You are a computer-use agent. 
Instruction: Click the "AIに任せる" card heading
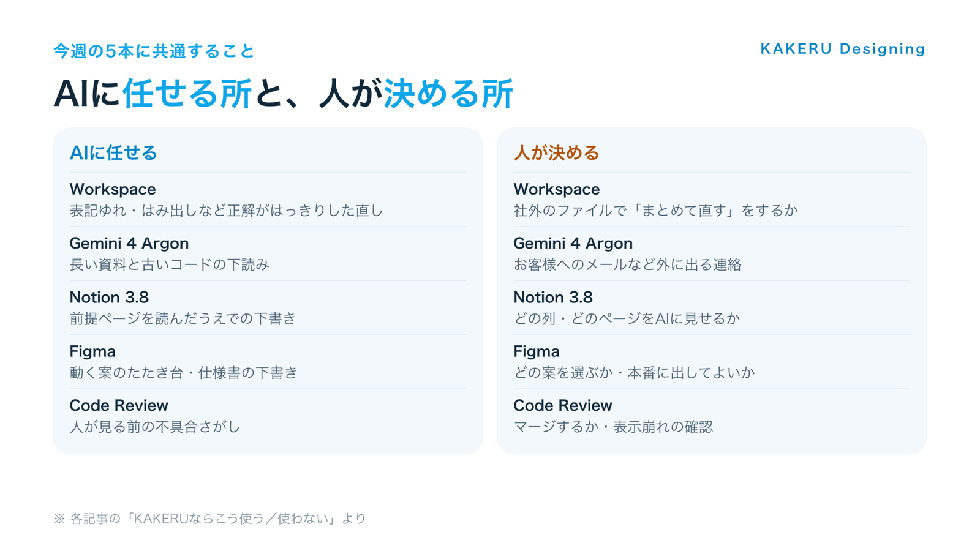pos(113,152)
